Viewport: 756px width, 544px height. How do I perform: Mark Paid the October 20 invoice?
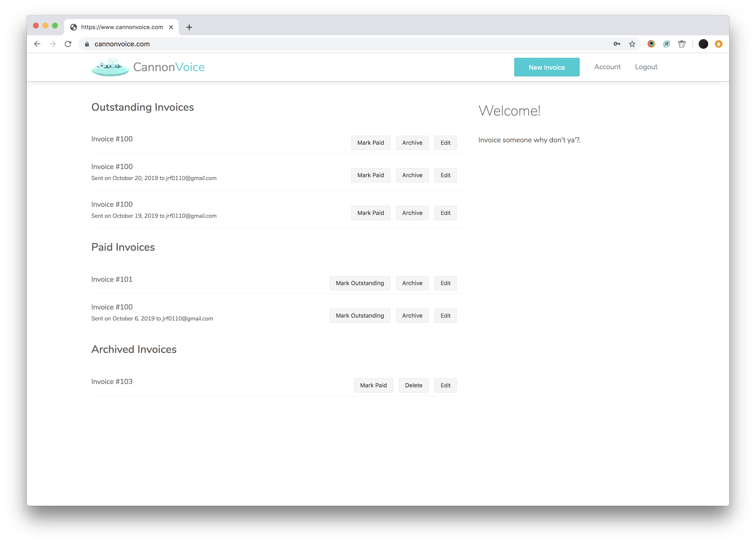point(371,175)
